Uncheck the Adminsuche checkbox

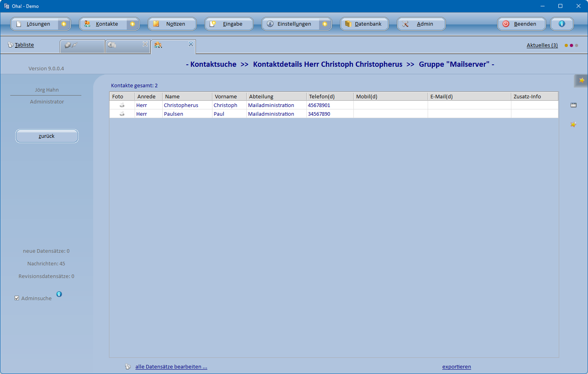point(17,298)
